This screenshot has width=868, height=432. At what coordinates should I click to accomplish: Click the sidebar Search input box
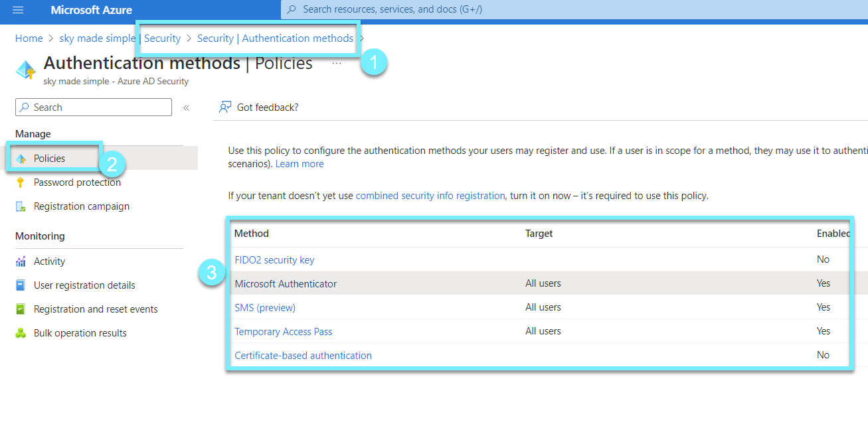[94, 108]
